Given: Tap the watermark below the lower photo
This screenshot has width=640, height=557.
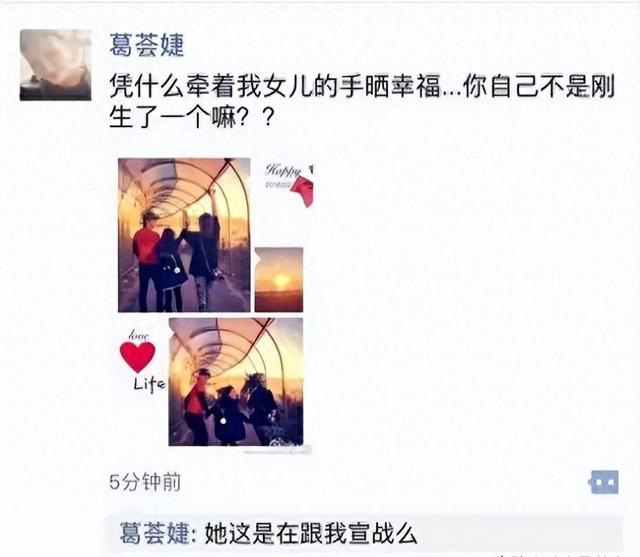Looking at the screenshot, I should 278,451.
